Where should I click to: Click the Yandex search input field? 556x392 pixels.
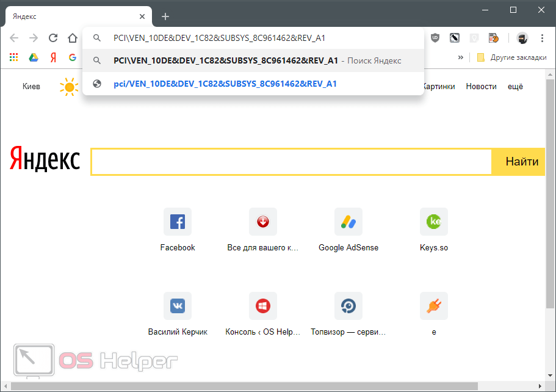click(291, 162)
